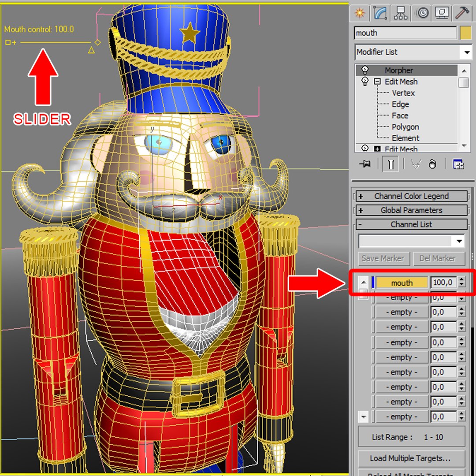Viewport: 476px width, 476px height.
Task: Click the slider's plus show/hide toggle
Action: point(14,42)
